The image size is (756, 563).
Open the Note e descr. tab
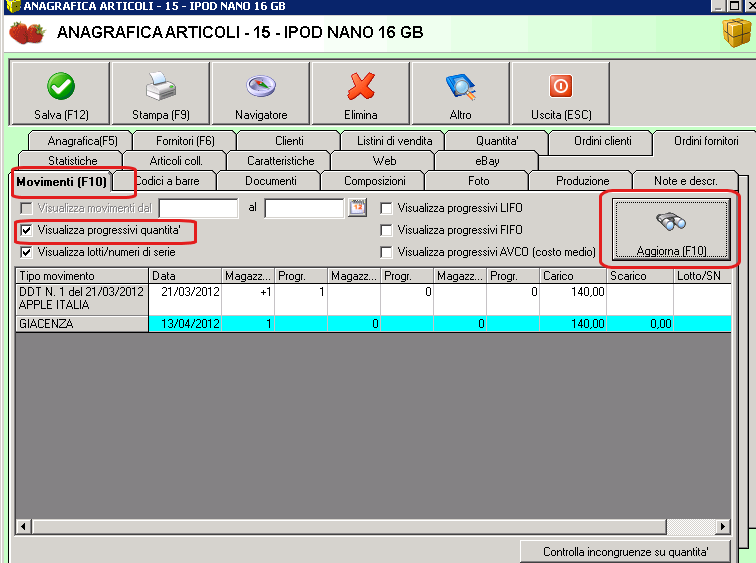point(686,181)
